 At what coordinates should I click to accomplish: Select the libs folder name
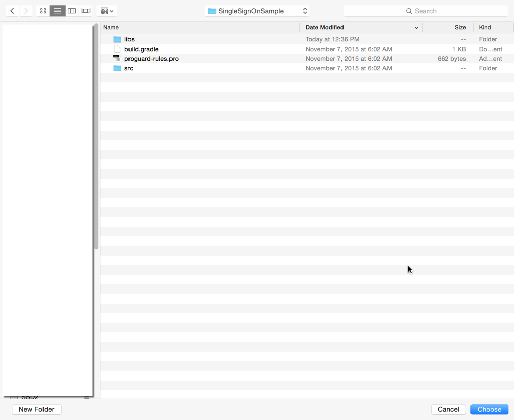(130, 39)
